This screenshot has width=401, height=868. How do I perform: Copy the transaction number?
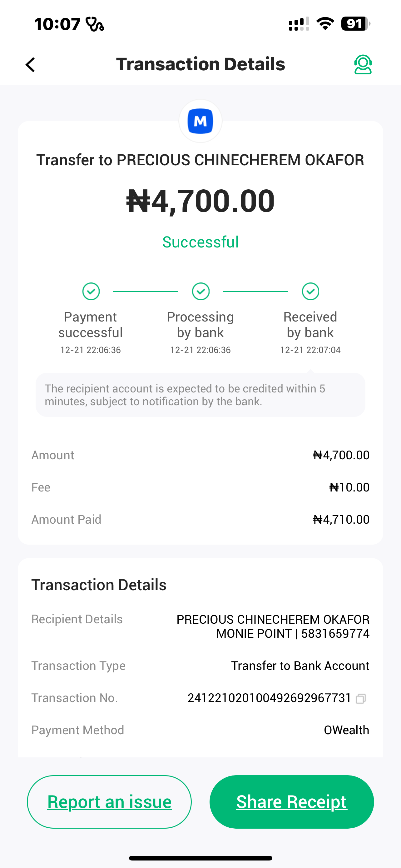pos(361,699)
